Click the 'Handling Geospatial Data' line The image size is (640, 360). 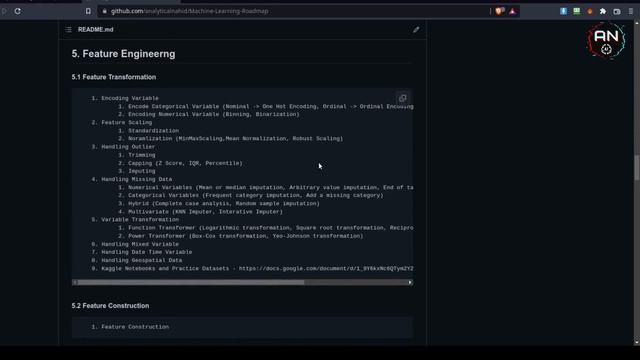[137, 260]
